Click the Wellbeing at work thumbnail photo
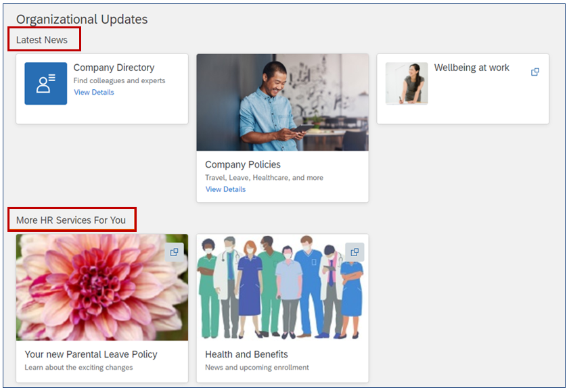569x392 pixels. 406,83
